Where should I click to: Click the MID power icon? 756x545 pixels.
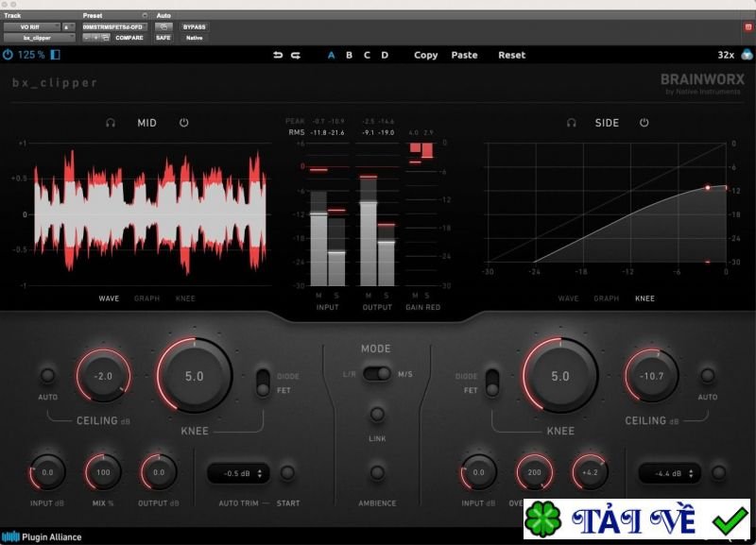click(x=183, y=123)
